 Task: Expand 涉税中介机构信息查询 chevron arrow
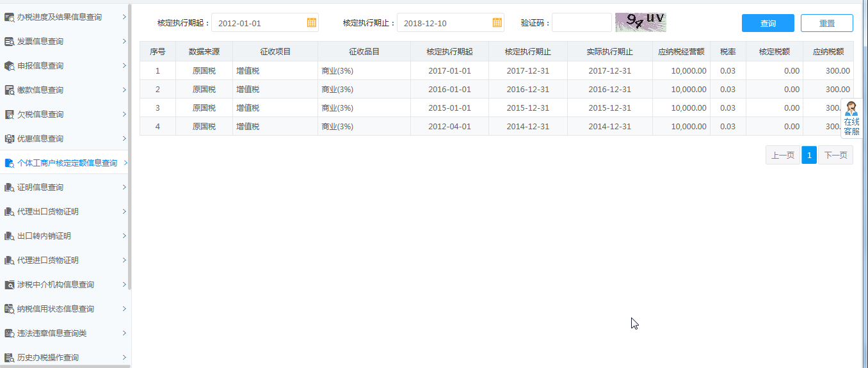pos(124,285)
